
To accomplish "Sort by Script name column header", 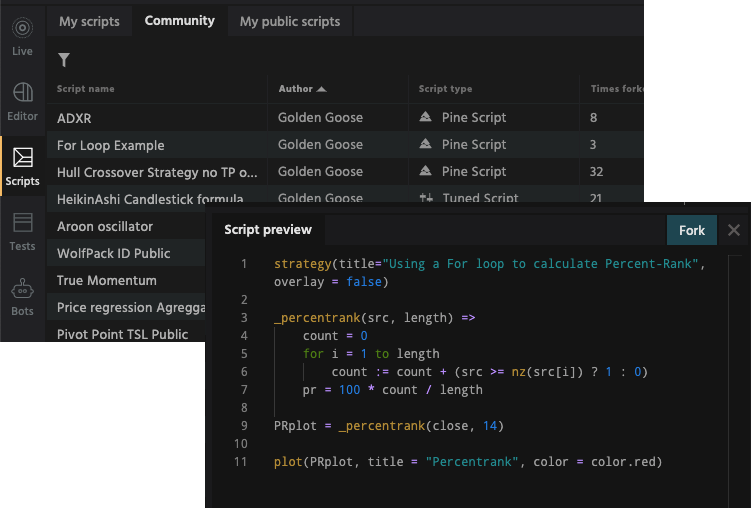I will [x=85, y=89].
